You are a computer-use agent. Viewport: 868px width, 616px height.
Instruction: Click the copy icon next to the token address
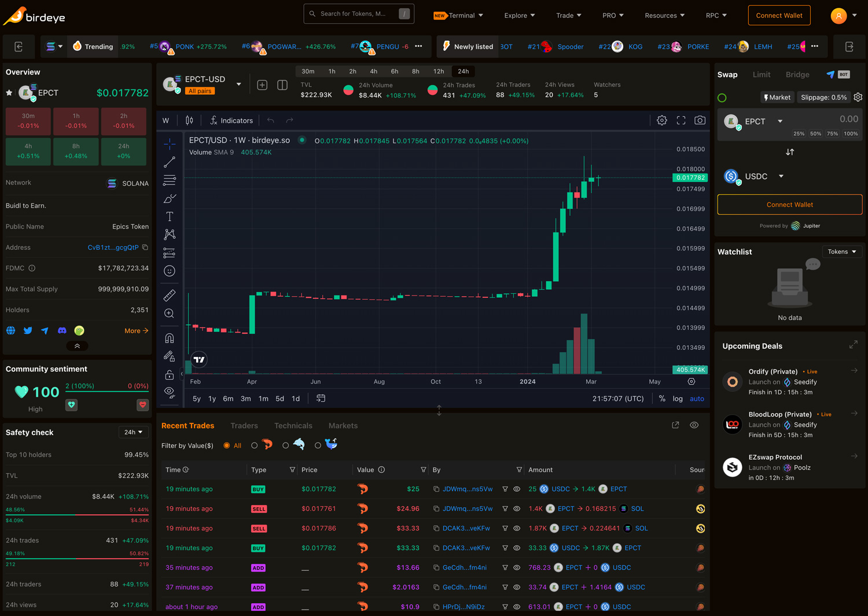pos(145,247)
